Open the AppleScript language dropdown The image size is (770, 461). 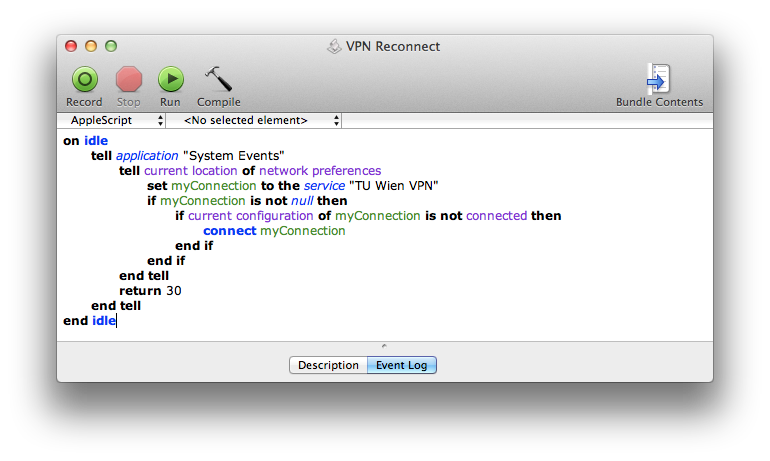coord(117,120)
